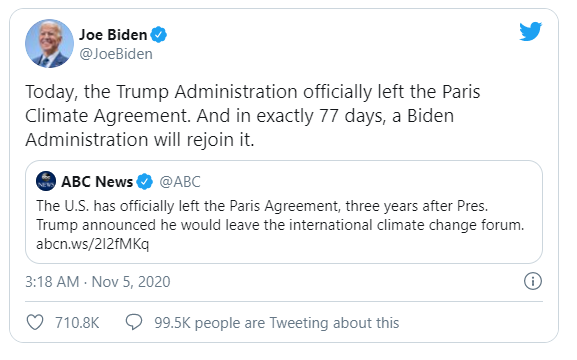Open Joe Biden's profile picture

click(x=49, y=43)
